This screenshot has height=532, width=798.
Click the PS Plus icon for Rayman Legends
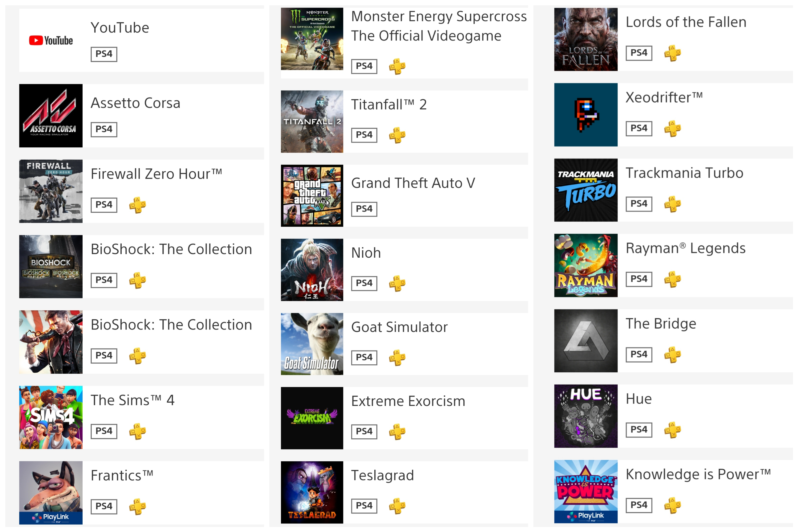(x=672, y=279)
